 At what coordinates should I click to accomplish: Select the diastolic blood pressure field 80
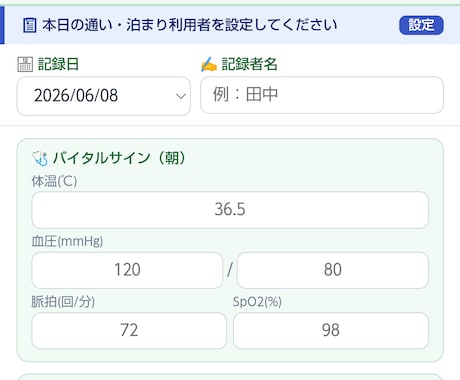[x=333, y=270]
